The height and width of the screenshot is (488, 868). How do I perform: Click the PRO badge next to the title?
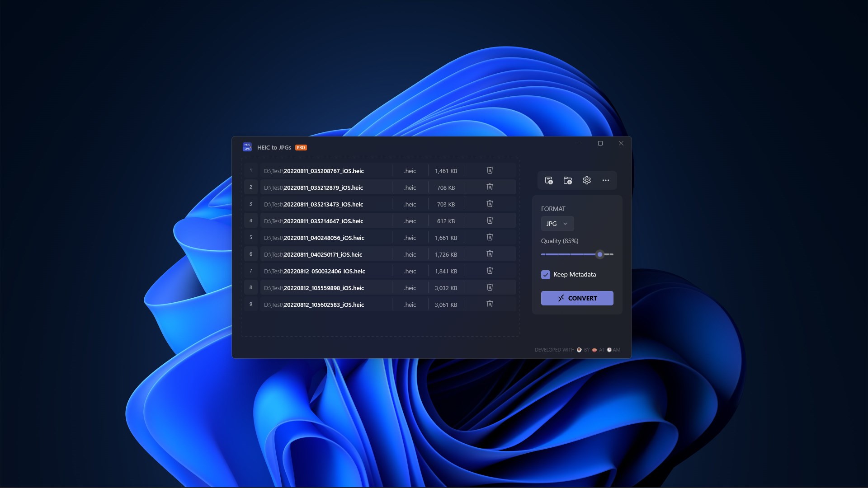tap(301, 147)
